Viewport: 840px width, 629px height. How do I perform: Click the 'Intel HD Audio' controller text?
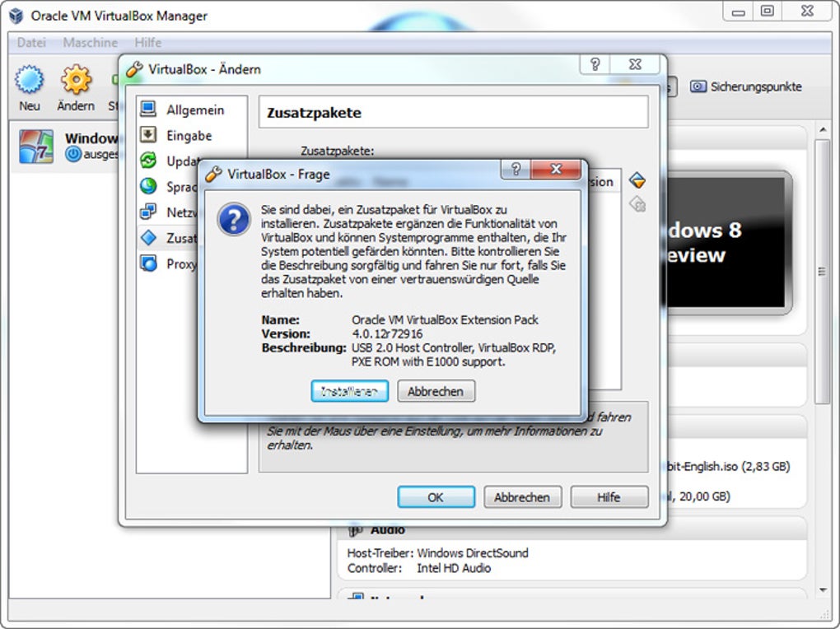click(454, 568)
